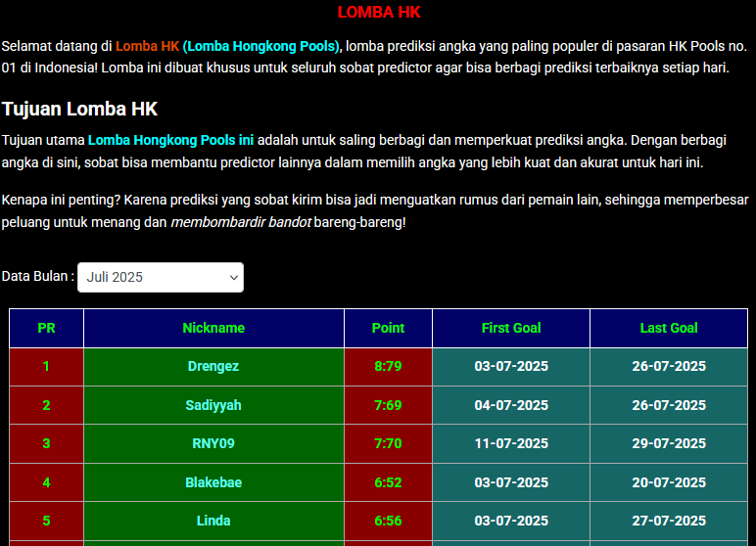Click first goal date 11-07-2025
Viewport: 756px width, 546px height.
(511, 443)
